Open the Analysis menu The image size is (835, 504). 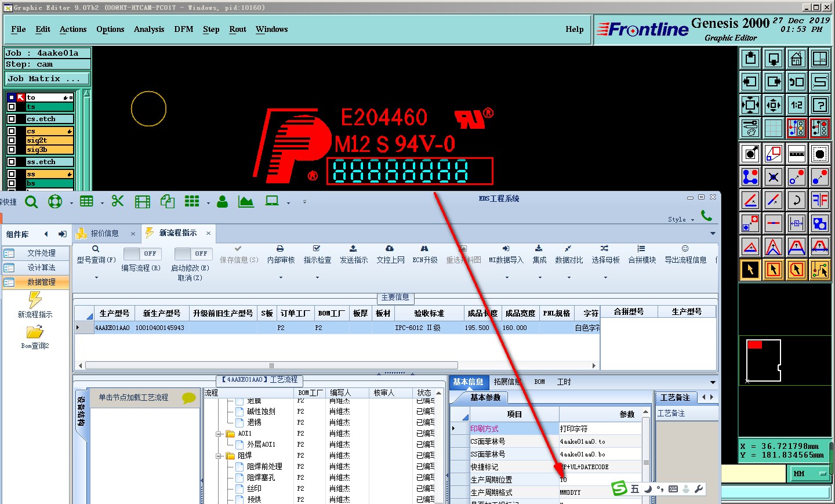149,29
